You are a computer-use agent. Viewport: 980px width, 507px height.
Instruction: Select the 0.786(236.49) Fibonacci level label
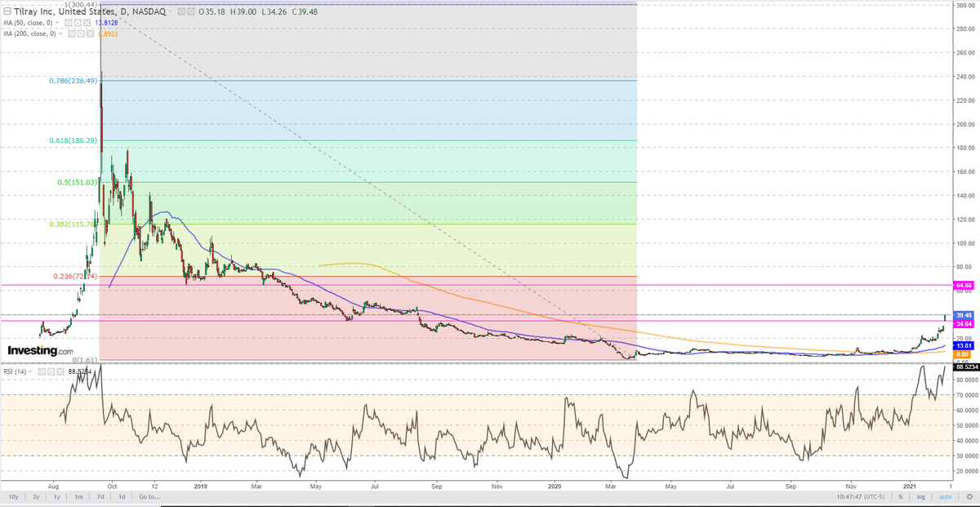point(73,80)
